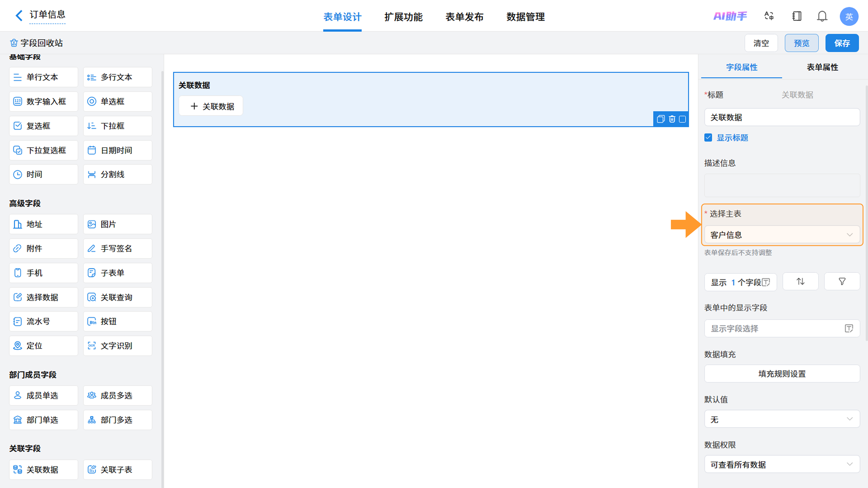The width and height of the screenshot is (868, 488).
Task: Add a 单行文本 field
Action: tap(43, 77)
